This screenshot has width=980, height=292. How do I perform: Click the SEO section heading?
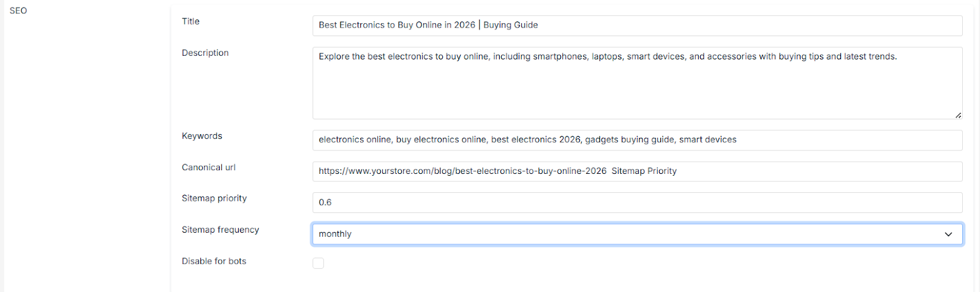[18, 10]
